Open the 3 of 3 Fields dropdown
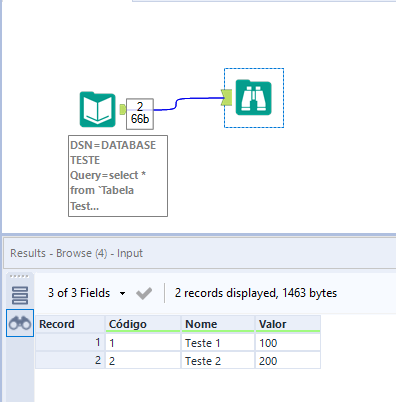Viewport: 396px width, 402px height. 87,293
